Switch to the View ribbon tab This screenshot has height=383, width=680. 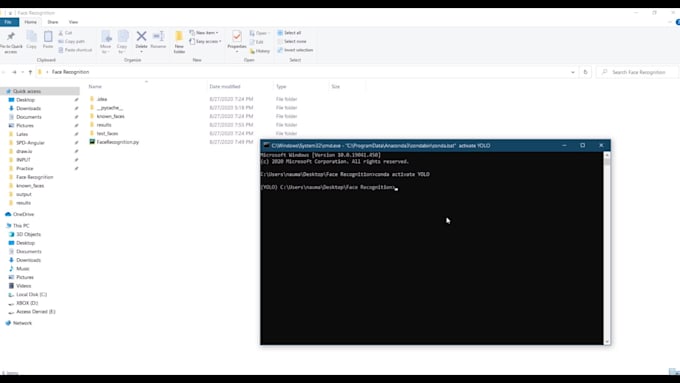[73, 22]
